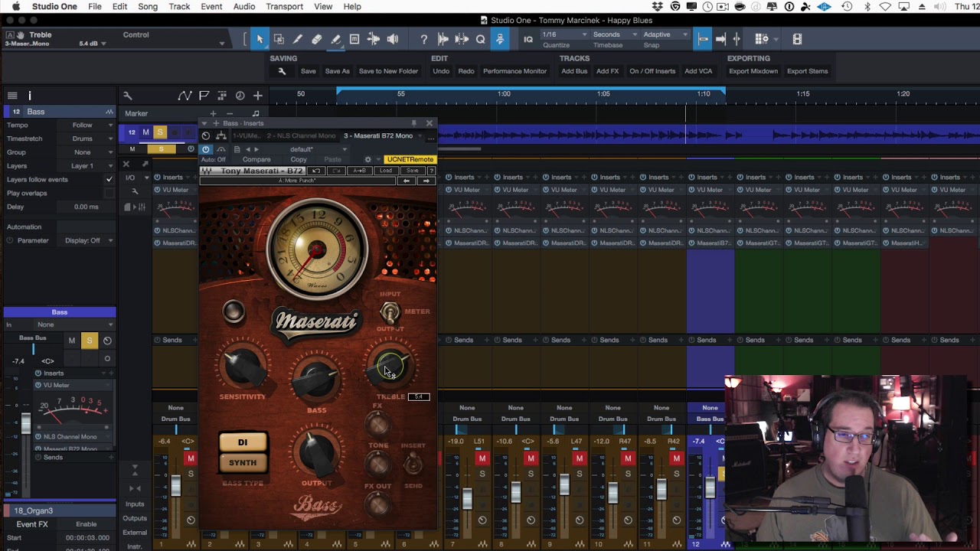This screenshot has width=980, height=551.
Task: Bypass the Maserati B72 plugin power button
Action: [206, 149]
